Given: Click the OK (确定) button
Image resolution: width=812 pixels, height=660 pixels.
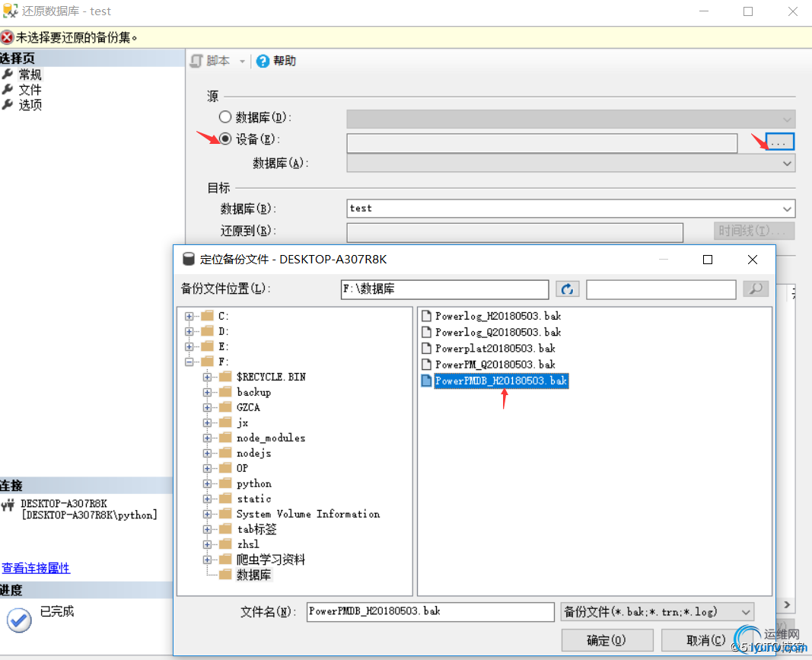Looking at the screenshot, I should (x=607, y=640).
